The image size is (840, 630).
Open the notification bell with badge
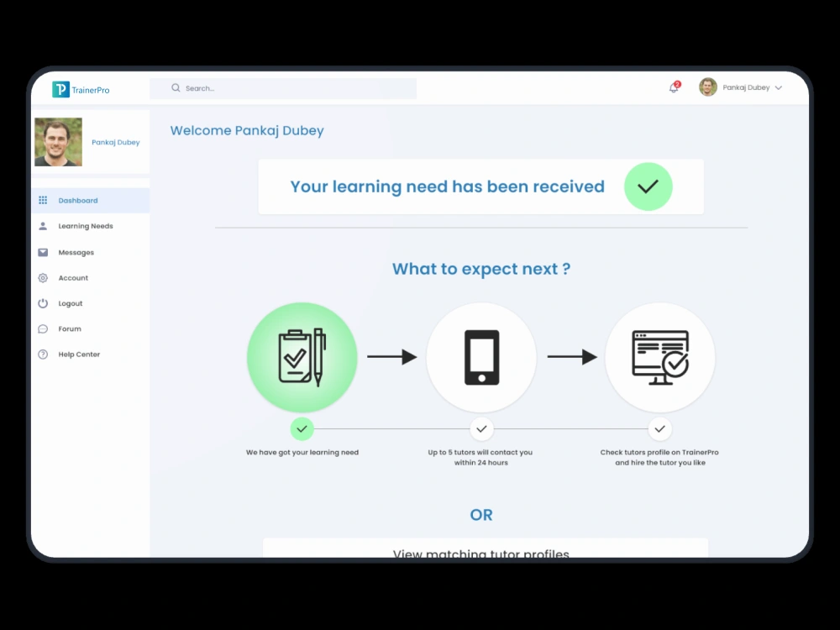tap(674, 87)
